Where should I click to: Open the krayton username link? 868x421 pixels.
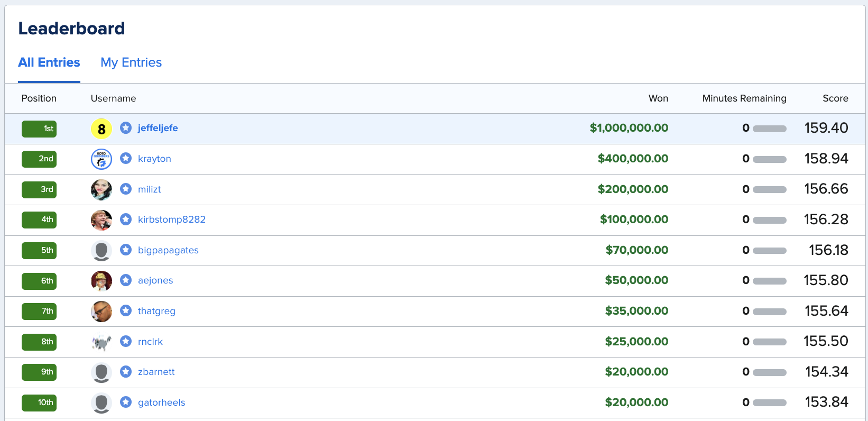click(154, 159)
